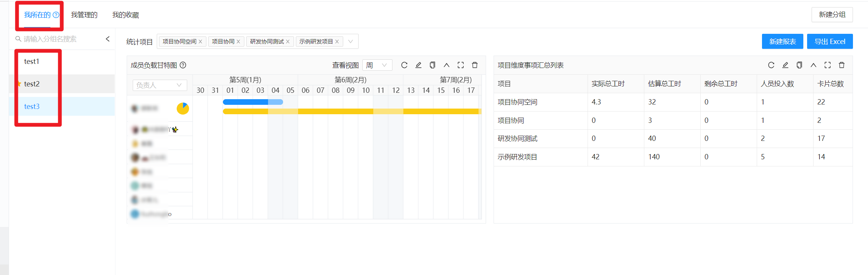Viewport: 868px width, 275px height.
Task: Remove the 示例研发项目 tag
Action: pyautogui.click(x=337, y=42)
